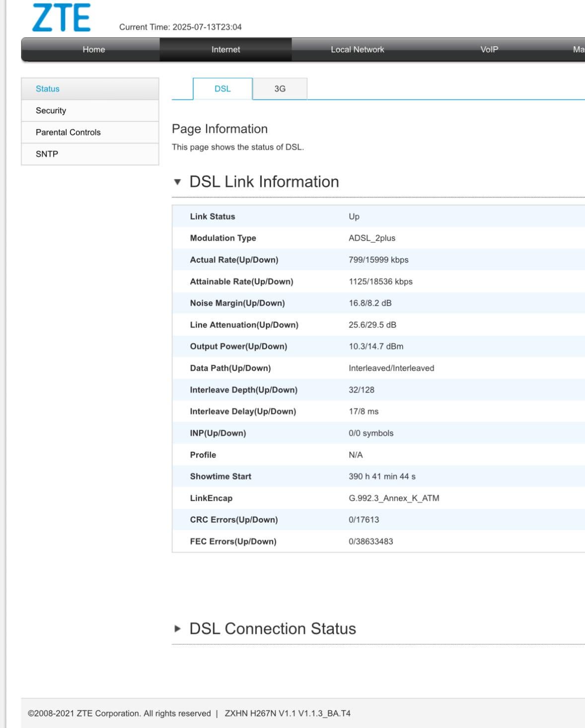This screenshot has height=728, width=585.
Task: Switch to the DSL tab
Action: [x=222, y=89]
